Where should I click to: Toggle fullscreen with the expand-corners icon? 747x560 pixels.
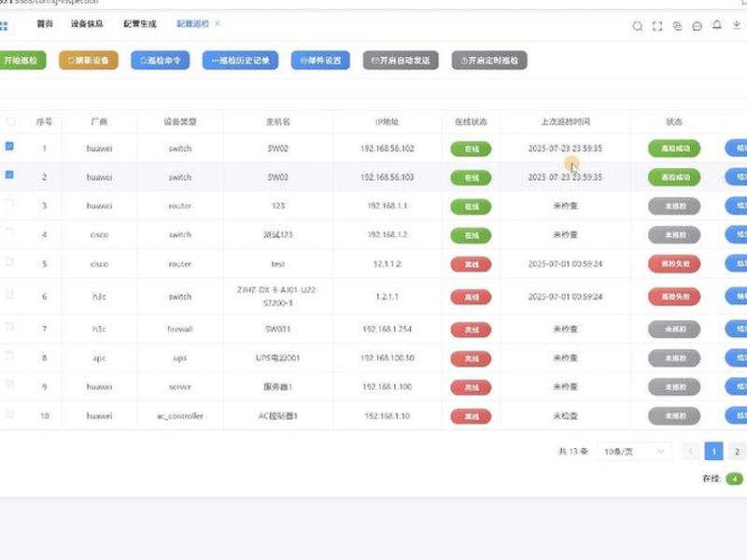click(657, 26)
